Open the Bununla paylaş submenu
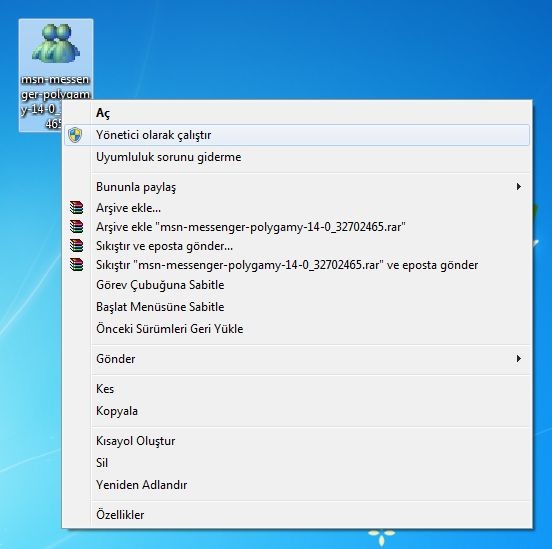Image resolution: width=552 pixels, height=549 pixels. (297, 187)
